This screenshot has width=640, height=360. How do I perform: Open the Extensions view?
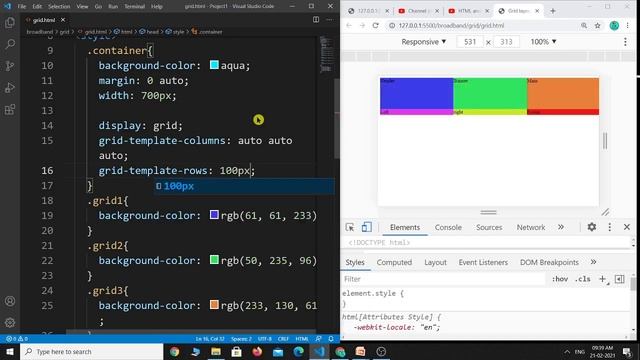pos(10,109)
